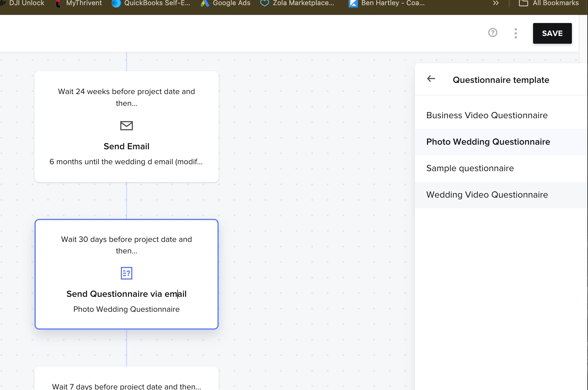This screenshot has height=390, width=588.
Task: Click the envelope icon in Send Email card
Action: (x=126, y=126)
